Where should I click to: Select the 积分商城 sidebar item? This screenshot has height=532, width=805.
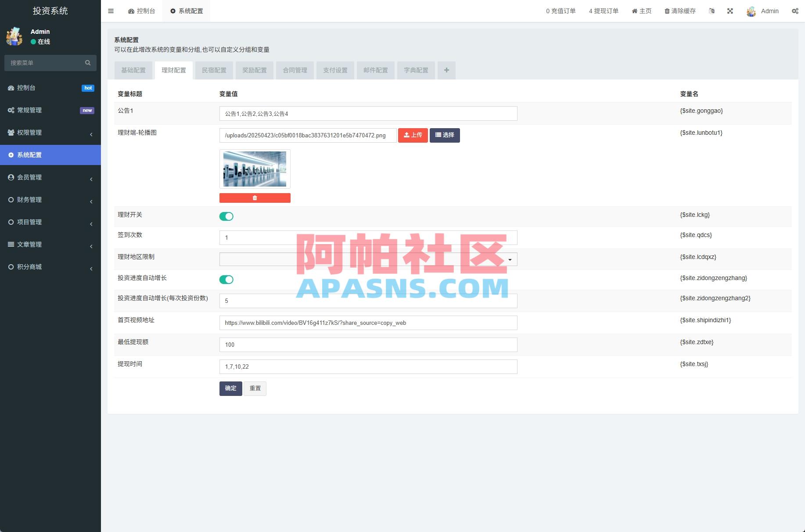coord(29,267)
